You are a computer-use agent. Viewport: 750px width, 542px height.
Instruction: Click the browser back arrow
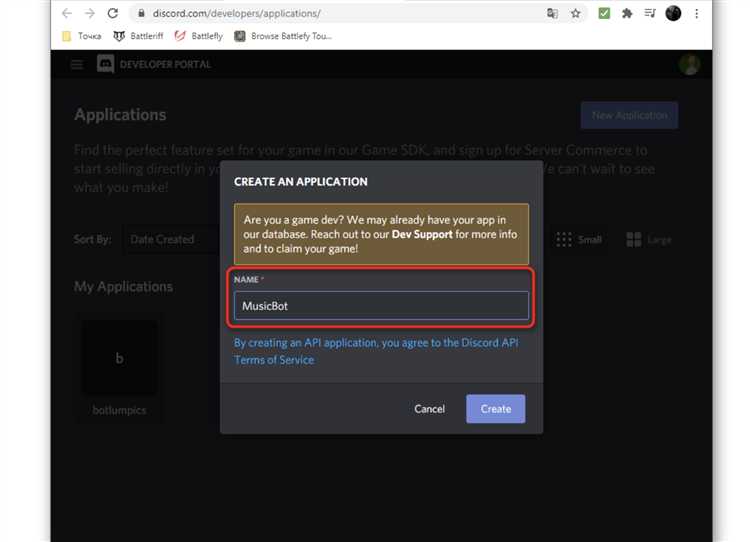[67, 13]
